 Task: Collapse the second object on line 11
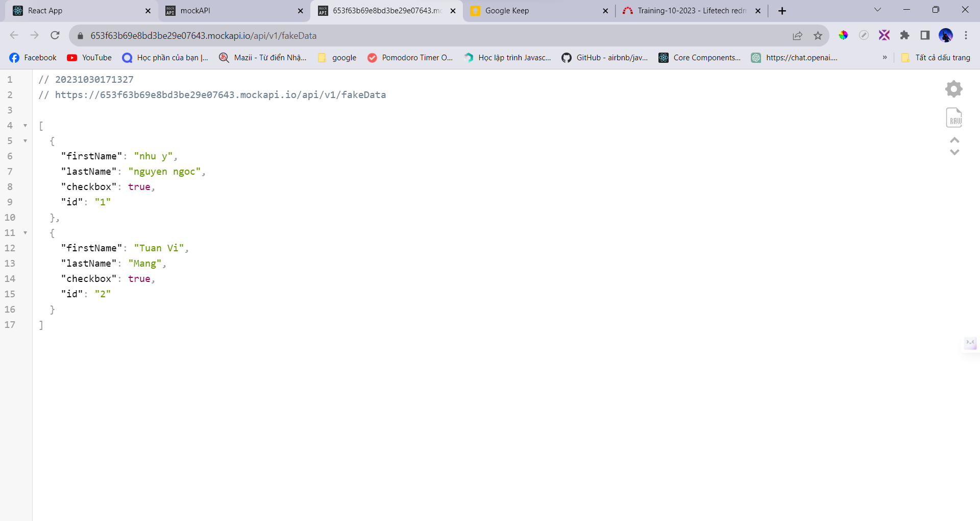(x=25, y=233)
